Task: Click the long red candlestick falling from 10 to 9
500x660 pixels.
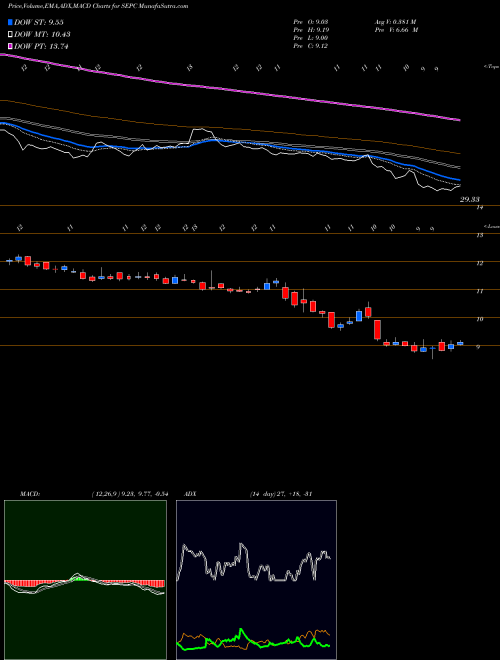Action: click(378, 330)
